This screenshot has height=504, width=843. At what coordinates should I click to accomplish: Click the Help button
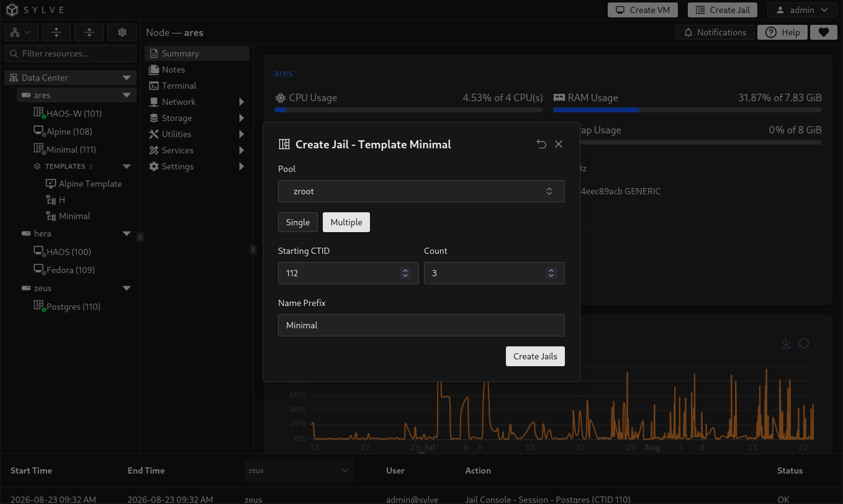click(782, 32)
